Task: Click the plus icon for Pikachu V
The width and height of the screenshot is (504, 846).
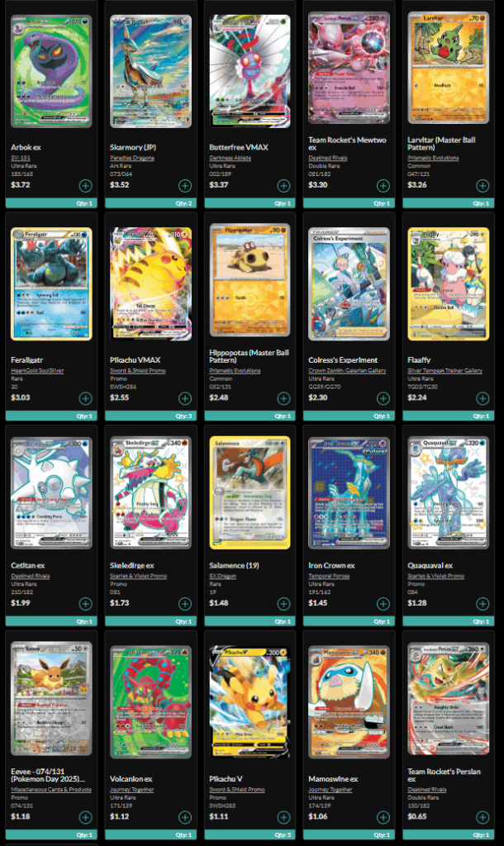Action: [x=284, y=817]
